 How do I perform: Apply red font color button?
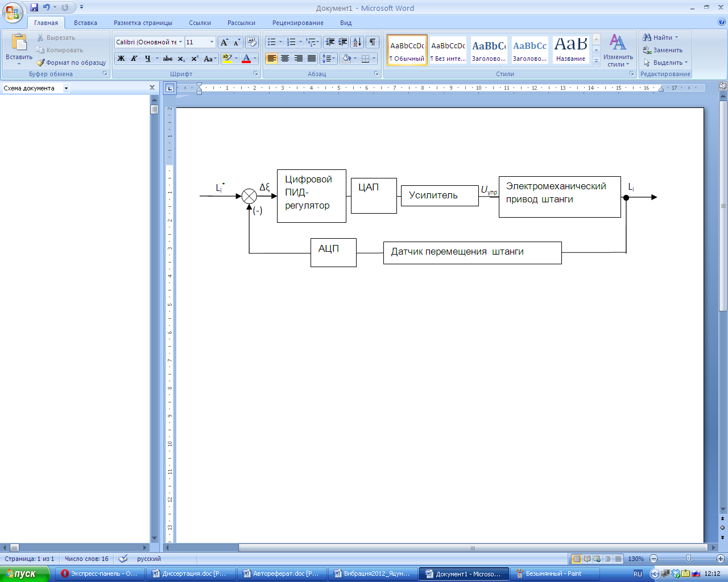246,59
